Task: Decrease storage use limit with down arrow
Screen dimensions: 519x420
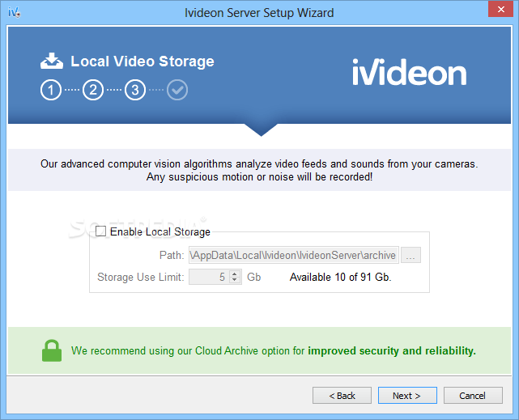Action: point(235,280)
